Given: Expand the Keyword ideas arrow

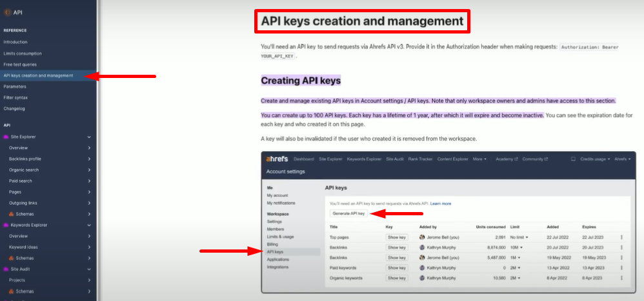Looking at the screenshot, I should click(89, 248).
